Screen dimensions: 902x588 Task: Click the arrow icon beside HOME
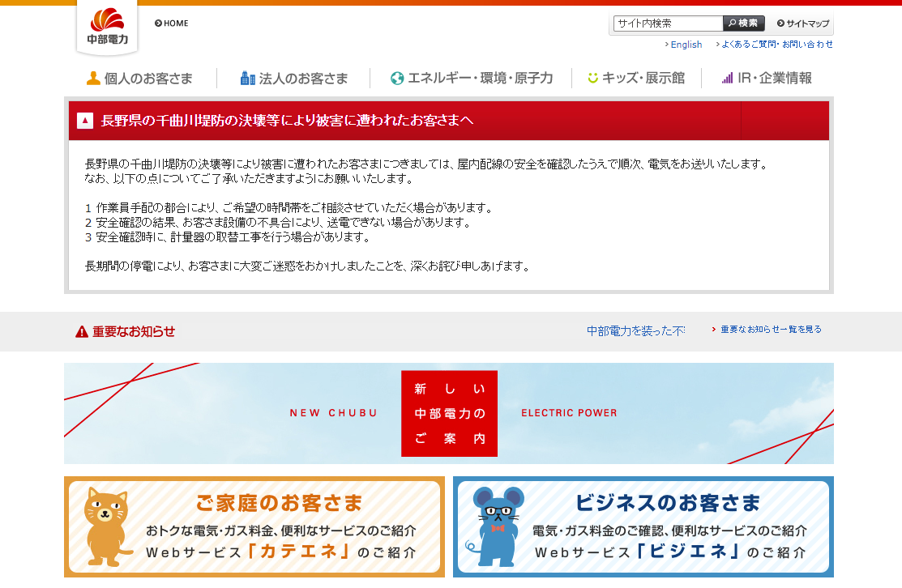[x=158, y=23]
